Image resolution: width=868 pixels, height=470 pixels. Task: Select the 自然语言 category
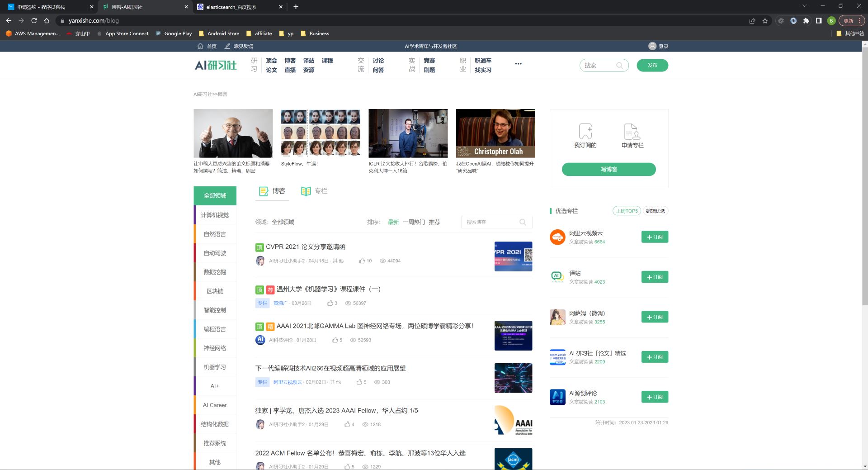point(215,234)
